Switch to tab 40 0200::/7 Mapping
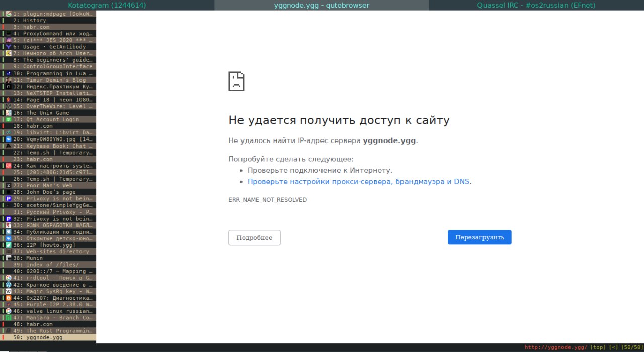 point(48,271)
